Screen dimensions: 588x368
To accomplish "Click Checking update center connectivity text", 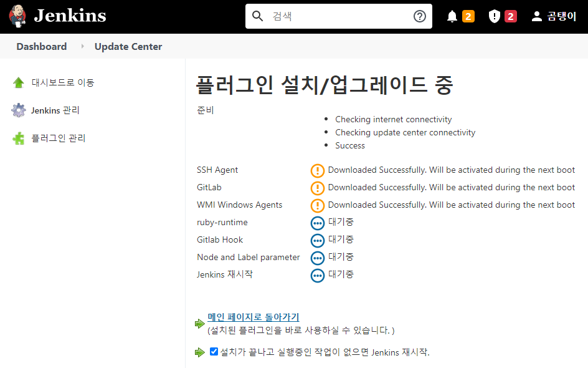I will coord(405,132).
